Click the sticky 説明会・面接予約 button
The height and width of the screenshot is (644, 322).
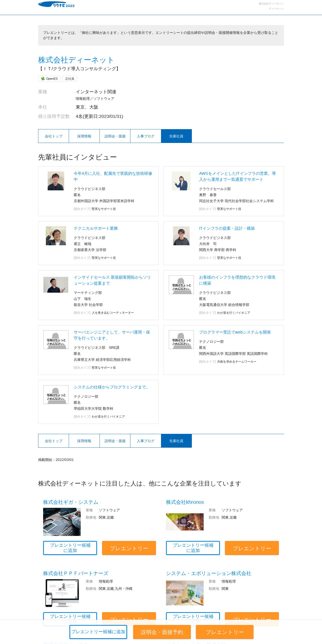[x=162, y=632]
